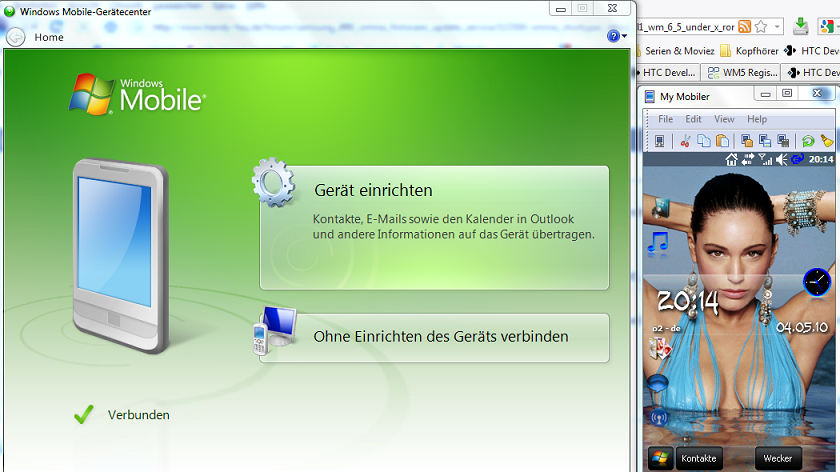Tap the media disc icon on phone screen
This screenshot has height=472, width=840.
(x=661, y=207)
